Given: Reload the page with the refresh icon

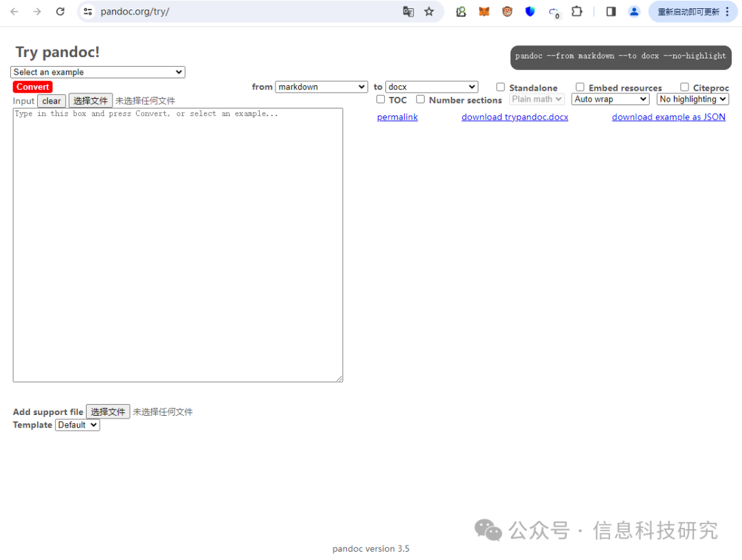Looking at the screenshot, I should point(60,11).
